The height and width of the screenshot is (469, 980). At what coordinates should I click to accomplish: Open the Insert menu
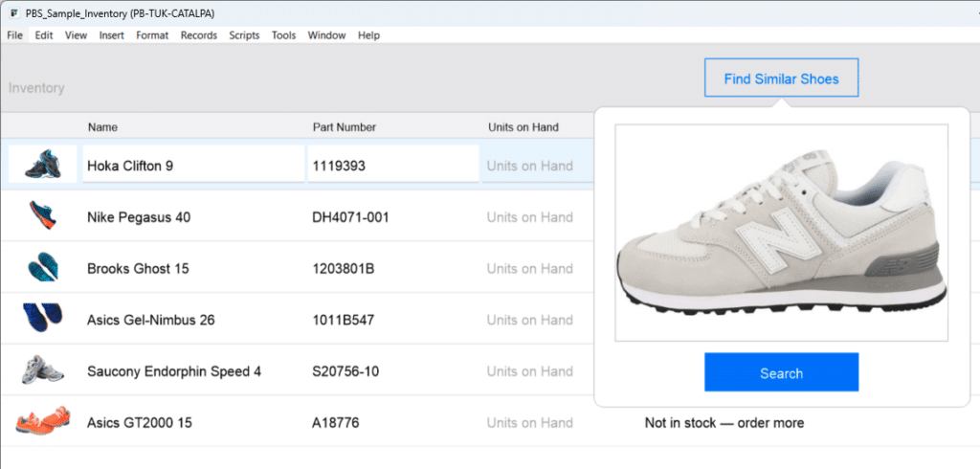coord(111,35)
